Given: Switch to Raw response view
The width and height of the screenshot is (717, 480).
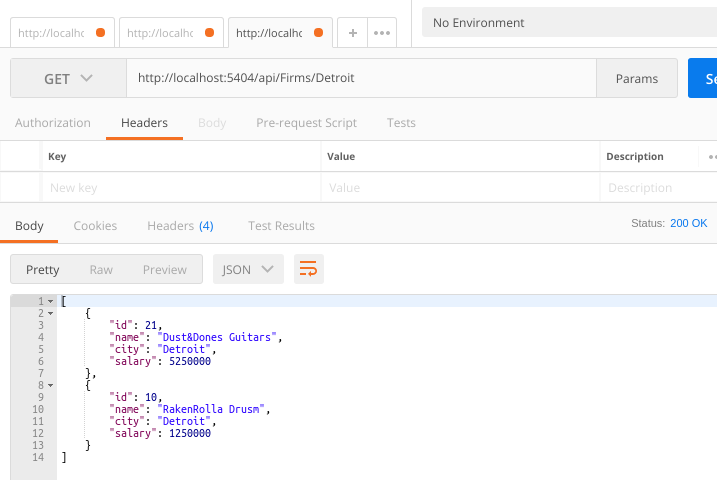Looking at the screenshot, I should coord(101,269).
